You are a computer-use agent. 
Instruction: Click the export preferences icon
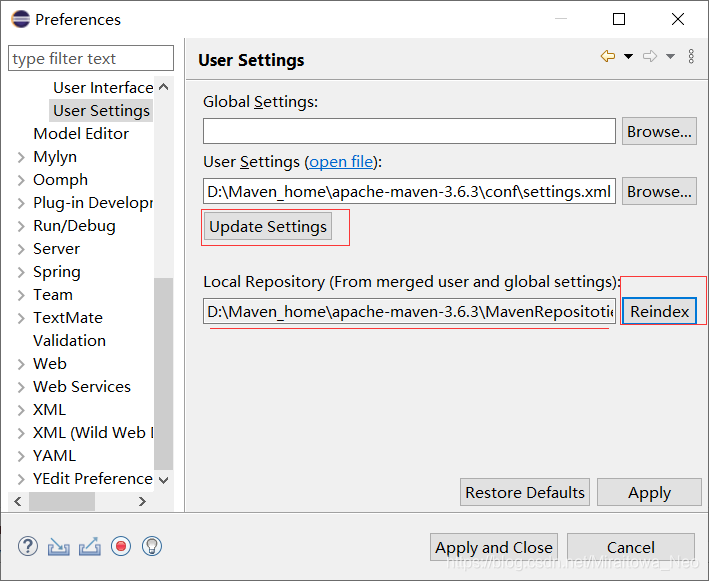90,546
